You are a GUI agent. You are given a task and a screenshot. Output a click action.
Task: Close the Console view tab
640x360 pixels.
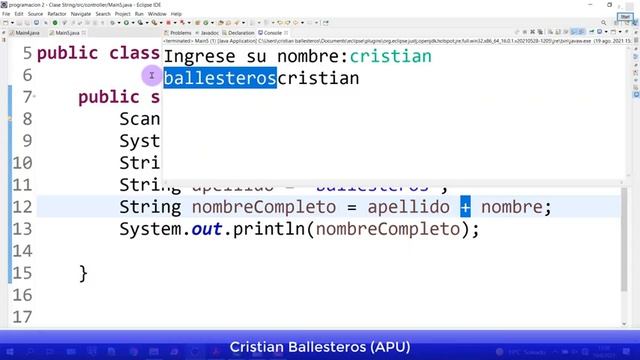pos(286,33)
